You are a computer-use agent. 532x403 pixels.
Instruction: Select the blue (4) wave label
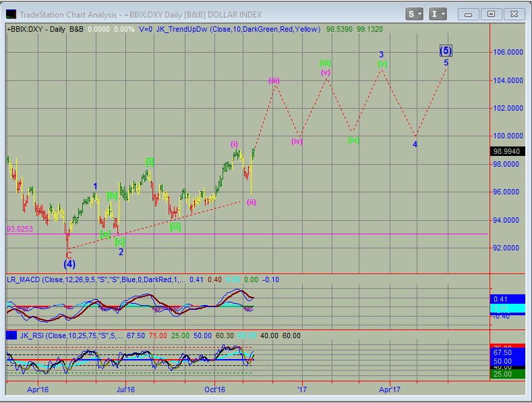click(x=69, y=264)
